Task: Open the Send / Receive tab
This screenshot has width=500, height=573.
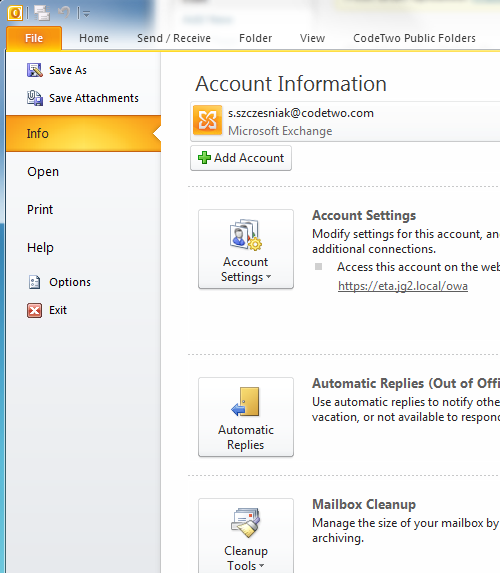Action: [174, 38]
